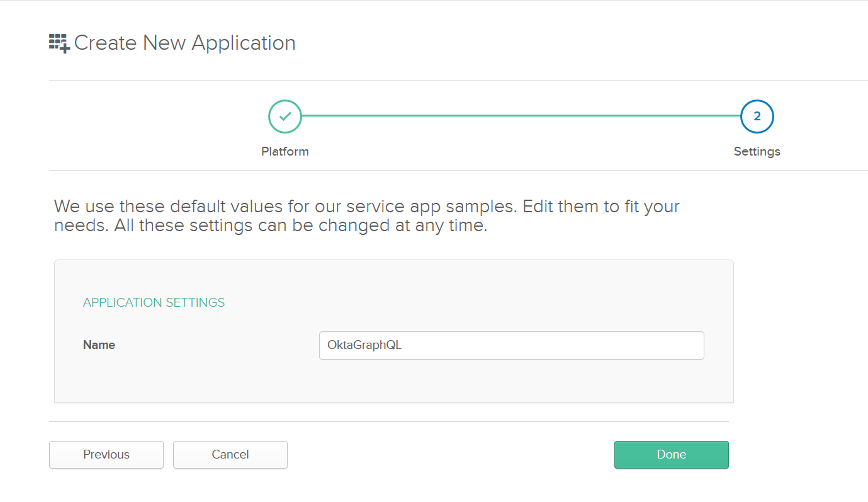Image resolution: width=868 pixels, height=502 pixels.
Task: Select the Platform step label
Action: pos(285,152)
